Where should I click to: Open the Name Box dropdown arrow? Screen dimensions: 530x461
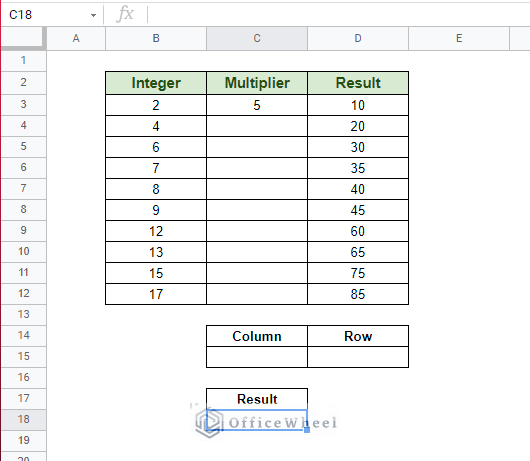[x=93, y=15]
